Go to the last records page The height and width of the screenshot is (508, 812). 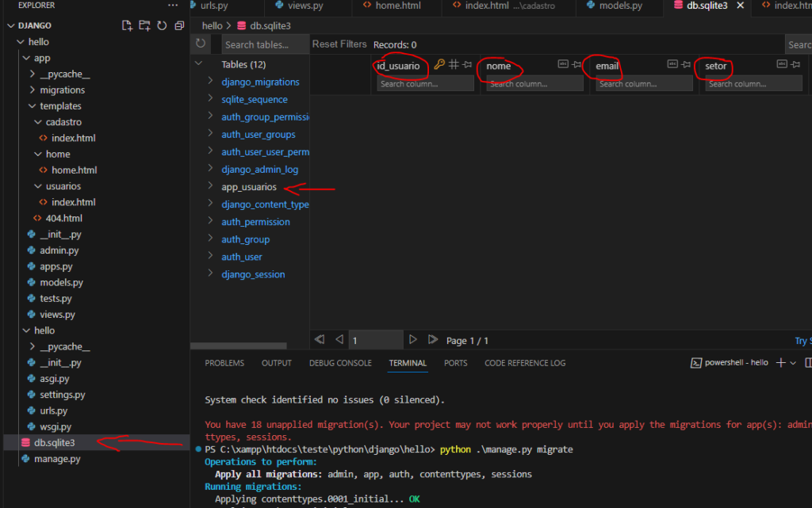pos(433,340)
